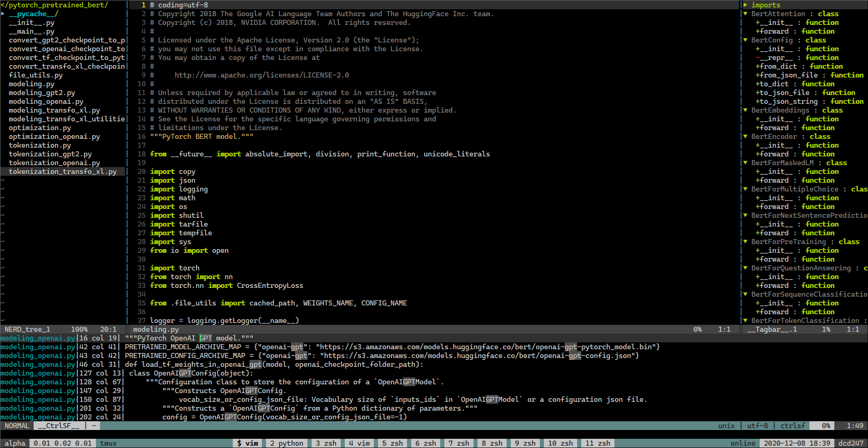Select highlighted tokenization_transfo_xl.py entry
The height and width of the screenshot is (448, 868).
[x=63, y=172]
